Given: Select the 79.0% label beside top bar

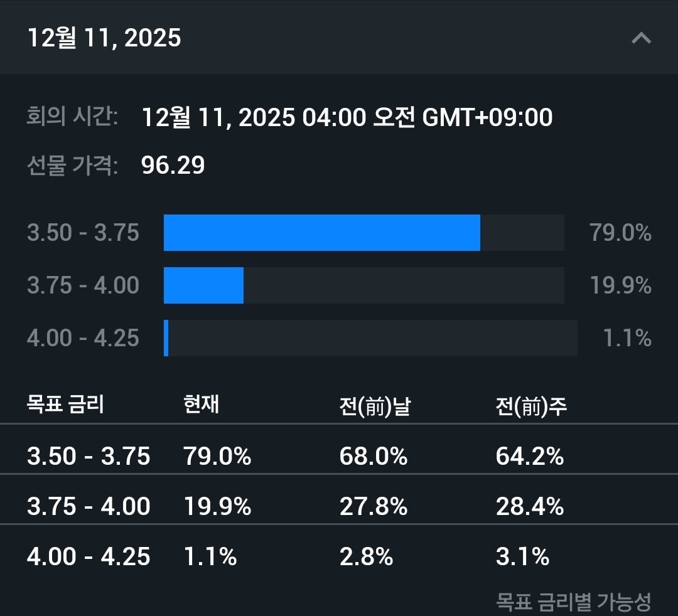Looking at the screenshot, I should [620, 233].
